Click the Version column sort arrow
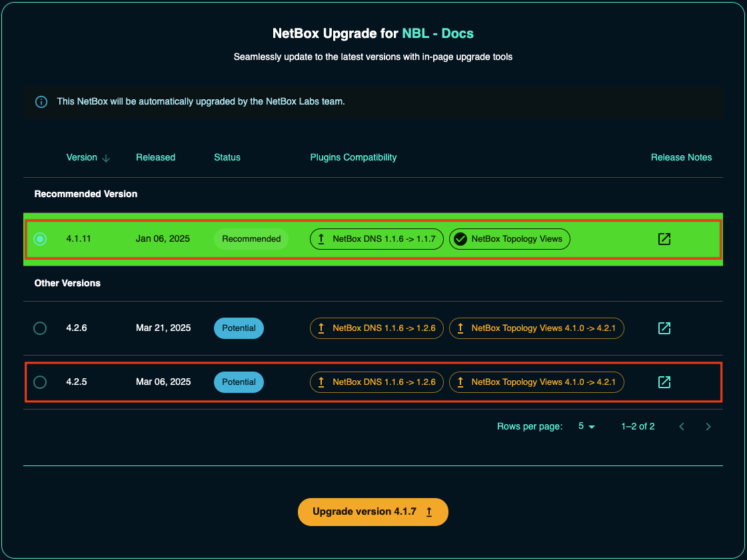Viewport: 747px width, 560px height. (x=106, y=158)
